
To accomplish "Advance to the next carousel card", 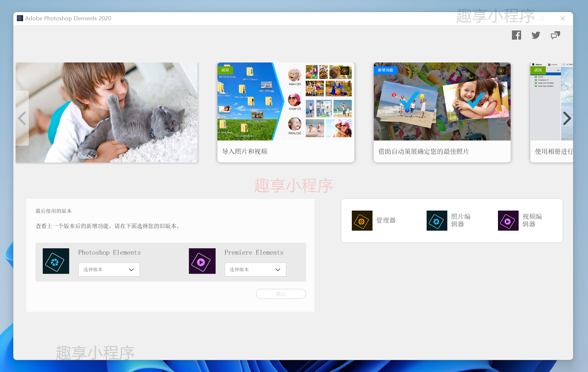I will click(567, 118).
